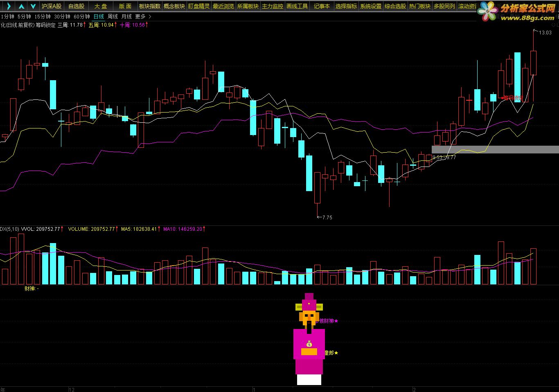Switch to 5分钟 period tab
The height and width of the screenshot is (392, 559).
24,16
